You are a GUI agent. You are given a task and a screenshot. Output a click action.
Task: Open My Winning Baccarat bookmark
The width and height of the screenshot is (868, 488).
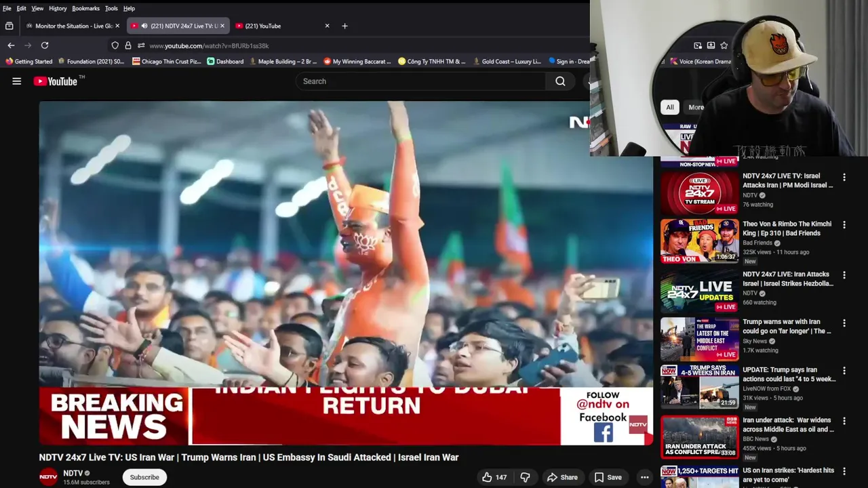coord(357,62)
